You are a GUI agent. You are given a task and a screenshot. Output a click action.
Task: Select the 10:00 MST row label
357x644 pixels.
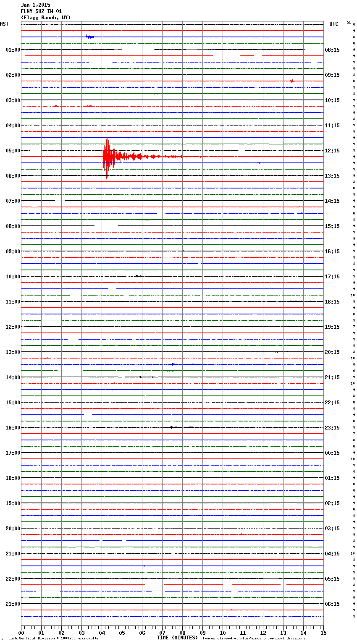[13, 277]
